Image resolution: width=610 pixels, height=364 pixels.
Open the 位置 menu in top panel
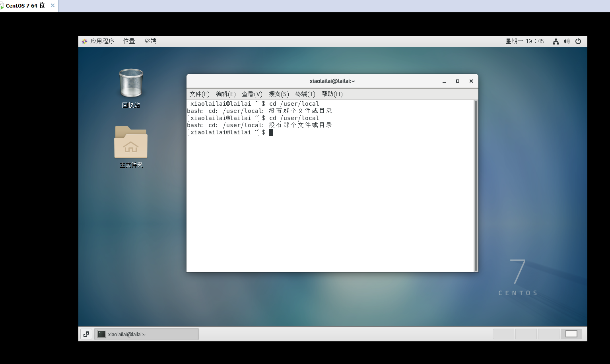pyautogui.click(x=129, y=41)
